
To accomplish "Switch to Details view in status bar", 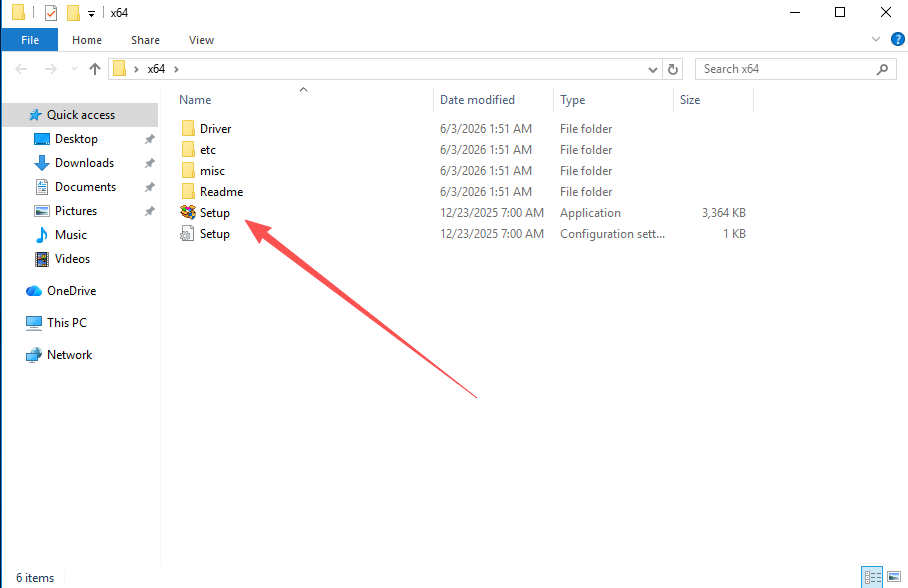I will pyautogui.click(x=872, y=577).
